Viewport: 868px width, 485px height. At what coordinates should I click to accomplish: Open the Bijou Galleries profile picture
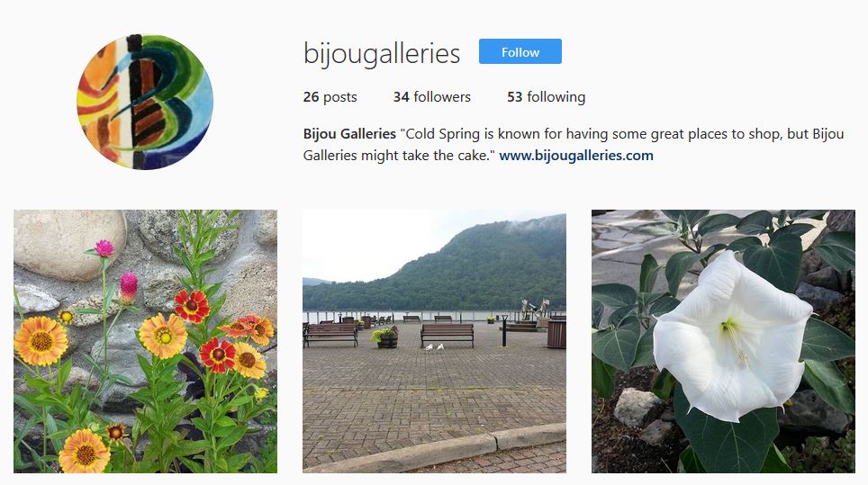click(145, 102)
